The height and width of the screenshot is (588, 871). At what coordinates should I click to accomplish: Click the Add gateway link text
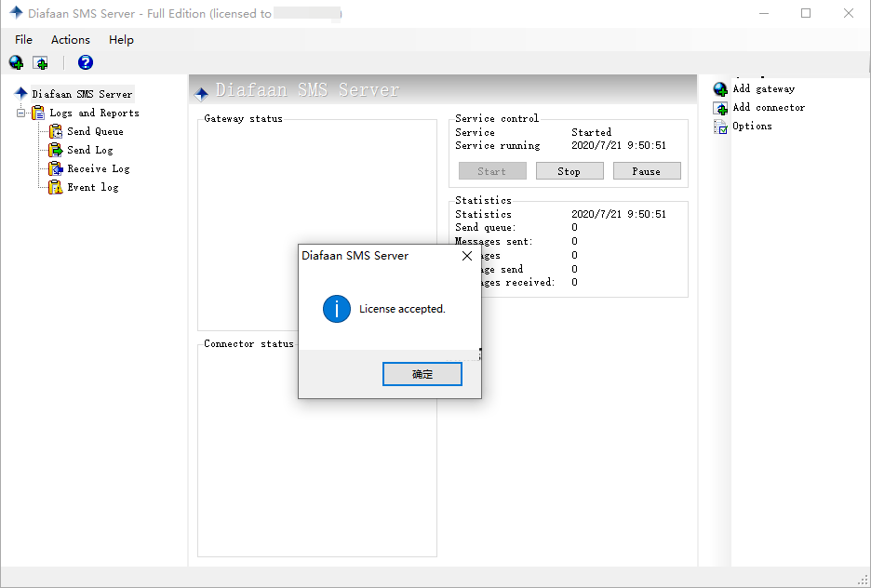764,88
